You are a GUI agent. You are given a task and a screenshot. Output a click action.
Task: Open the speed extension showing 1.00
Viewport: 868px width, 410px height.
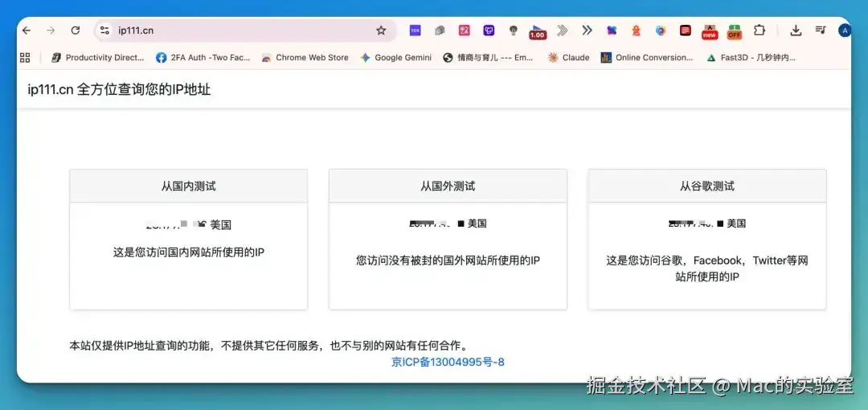538,32
